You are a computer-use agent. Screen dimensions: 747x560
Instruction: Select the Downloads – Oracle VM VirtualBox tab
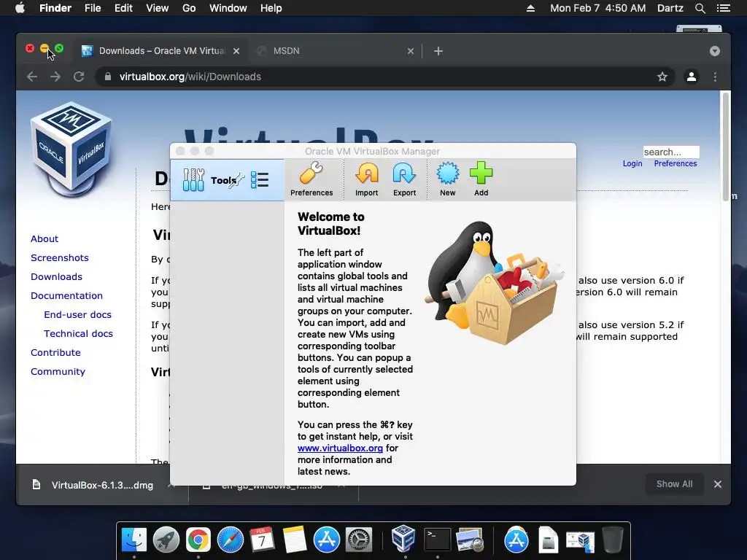click(x=161, y=51)
